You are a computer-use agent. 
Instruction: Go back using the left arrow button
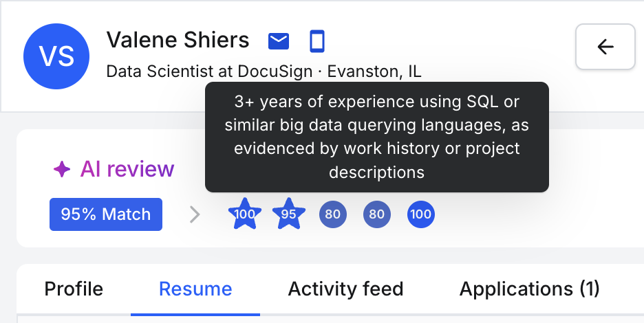[605, 47]
